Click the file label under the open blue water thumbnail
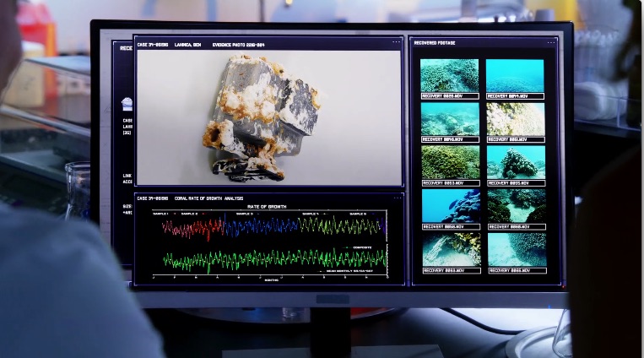Viewport: 644px width, 358px height. pyautogui.click(x=515, y=96)
